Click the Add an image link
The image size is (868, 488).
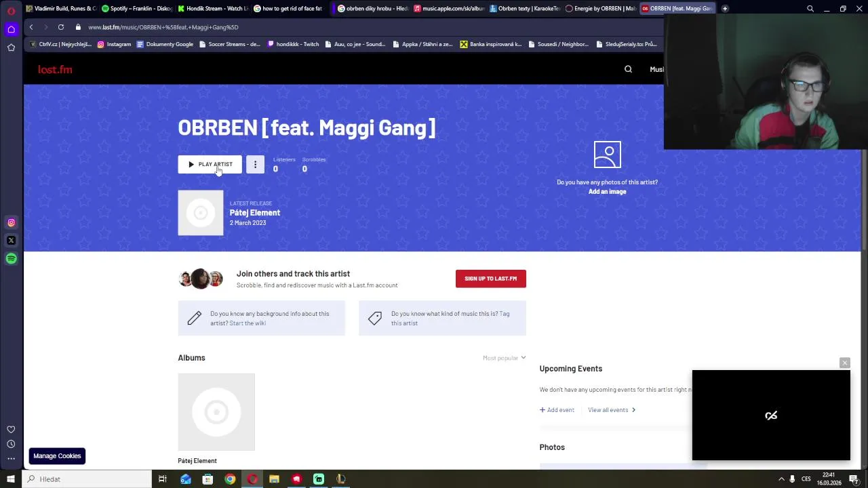tap(607, 192)
